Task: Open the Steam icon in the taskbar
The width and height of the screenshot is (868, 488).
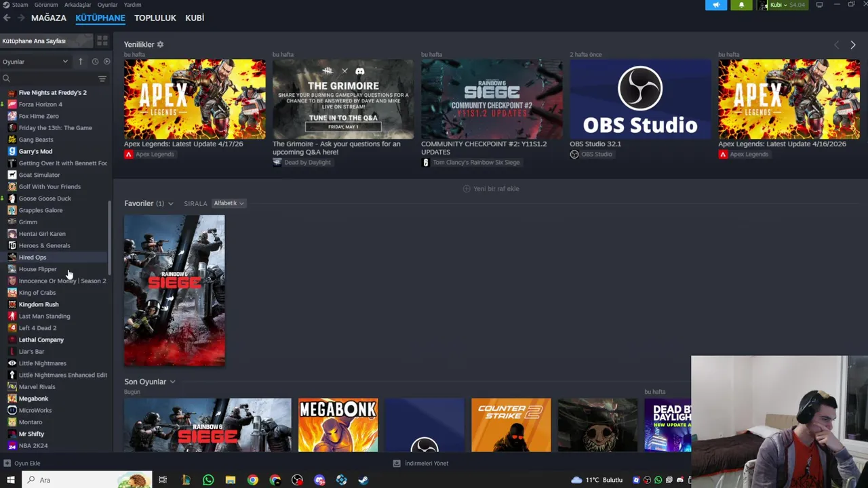Action: pos(363,480)
